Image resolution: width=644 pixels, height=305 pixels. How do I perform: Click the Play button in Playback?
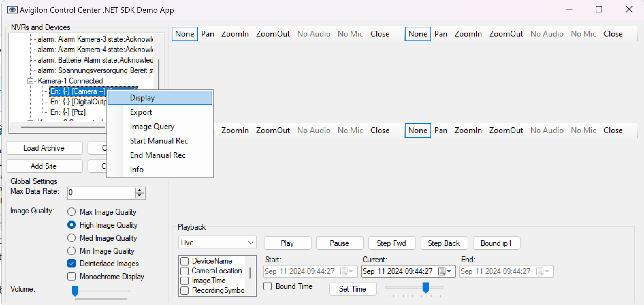(x=287, y=243)
